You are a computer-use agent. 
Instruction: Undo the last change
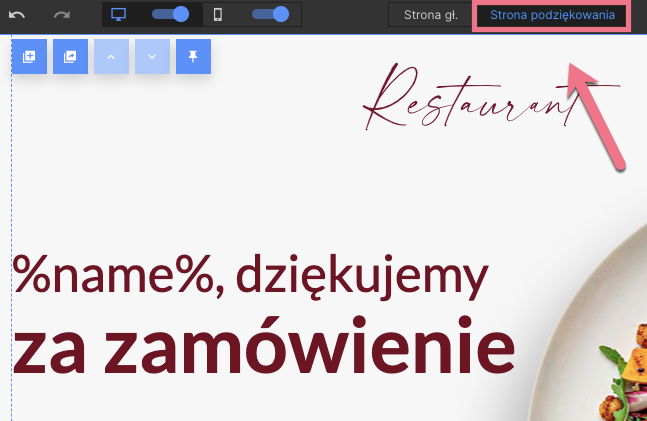coord(17,15)
